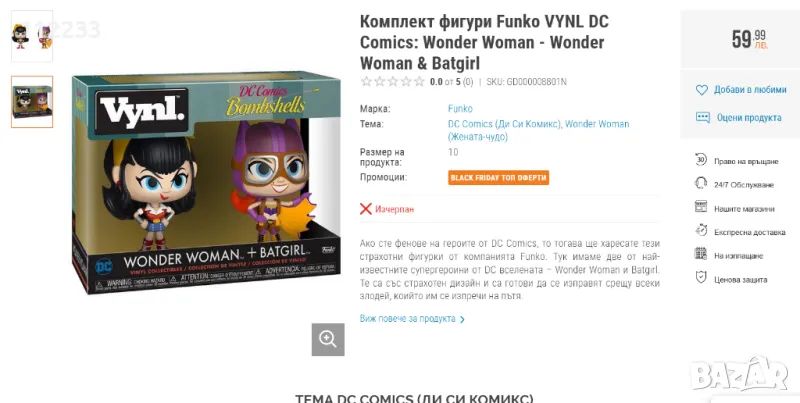Click the stores building icon
The image size is (800, 403).
[x=701, y=207]
